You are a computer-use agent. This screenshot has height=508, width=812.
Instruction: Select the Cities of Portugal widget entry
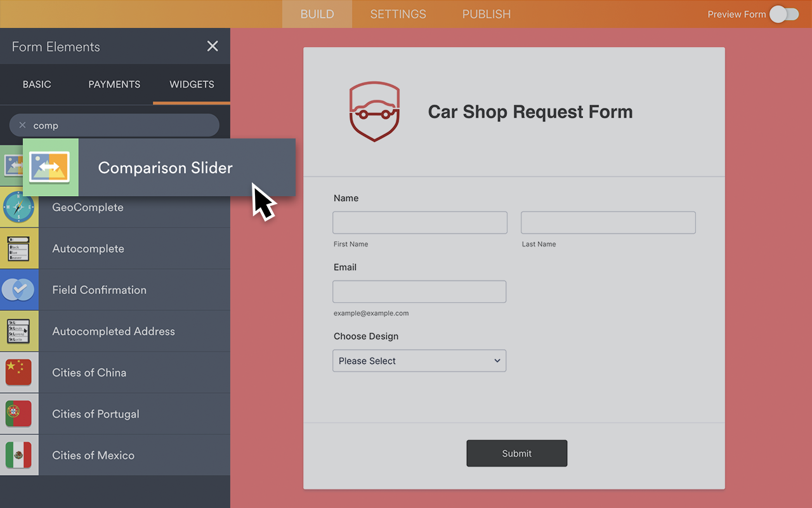pos(95,413)
